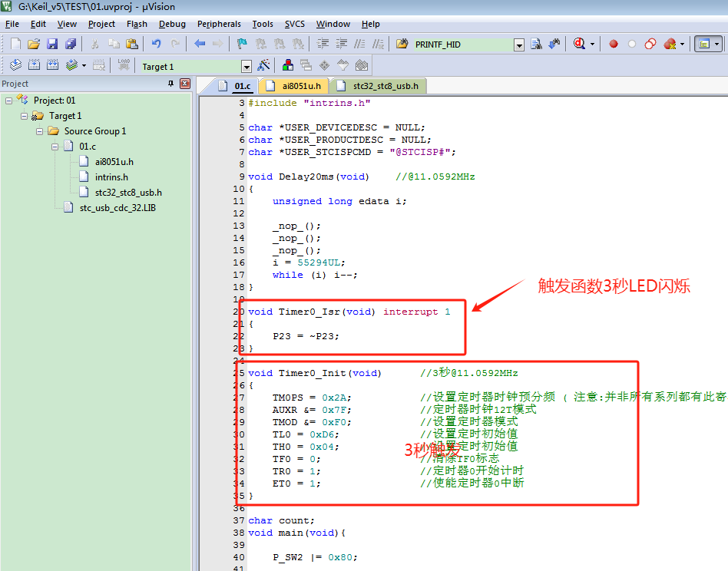Open the Target 1 selection dropdown

pos(247,66)
